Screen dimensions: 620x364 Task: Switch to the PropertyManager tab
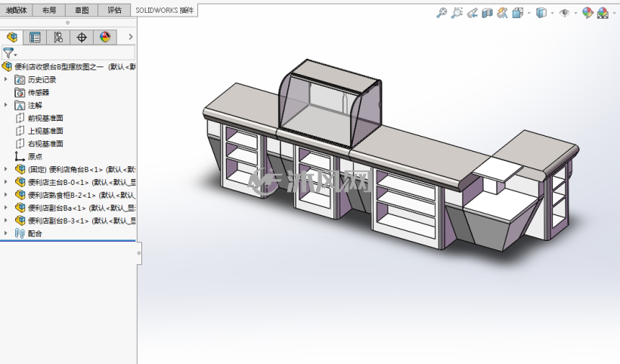click(35, 37)
